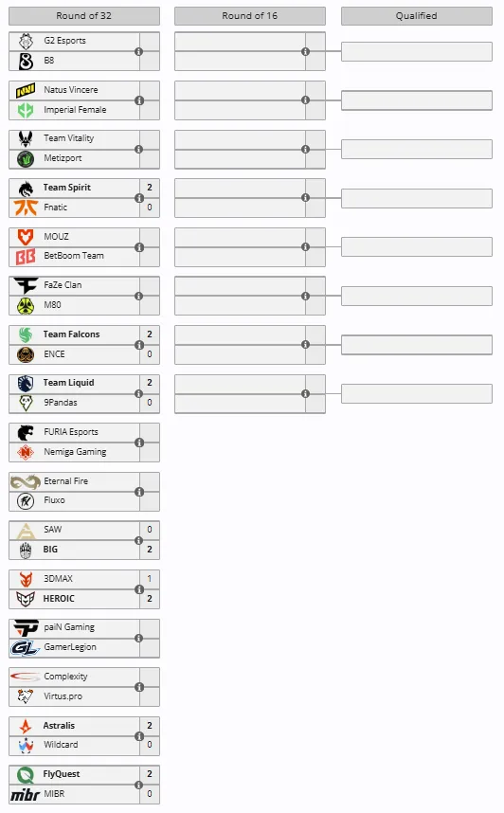The height and width of the screenshot is (813, 504).
Task: Open info icon for FlyQuest vs MIBR
Action: 138,785
